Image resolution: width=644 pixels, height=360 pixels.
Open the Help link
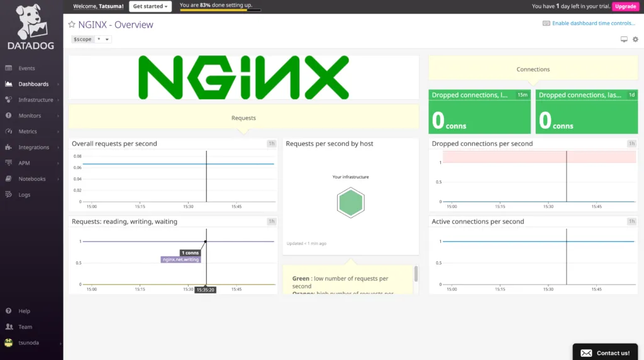point(25,311)
